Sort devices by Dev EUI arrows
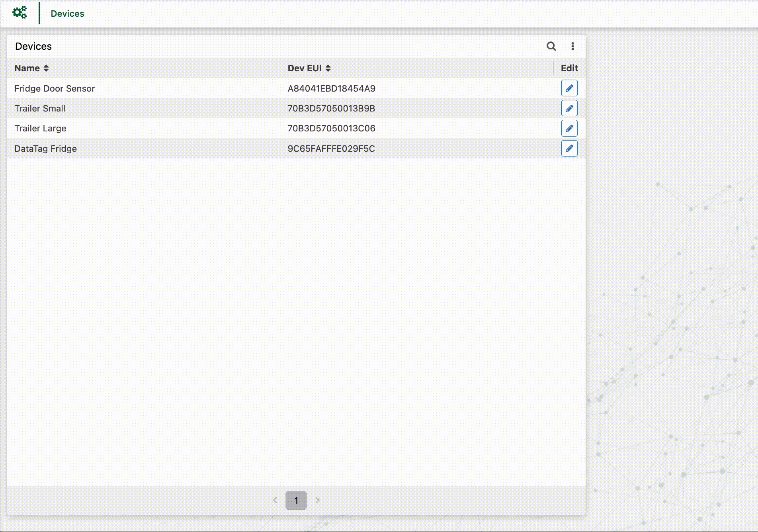Viewport: 758px width, 532px height. (328, 68)
